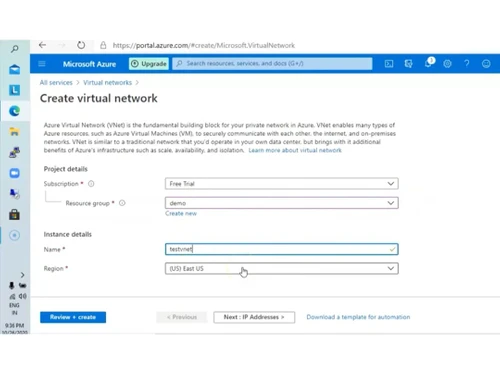
Task: Show info tooltip for Subscription
Action: [x=91, y=184]
